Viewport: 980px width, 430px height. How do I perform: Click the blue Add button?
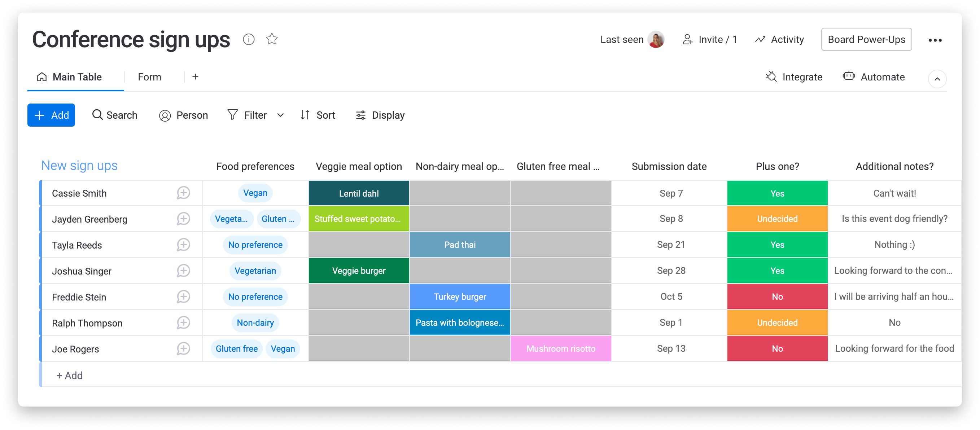click(x=51, y=115)
